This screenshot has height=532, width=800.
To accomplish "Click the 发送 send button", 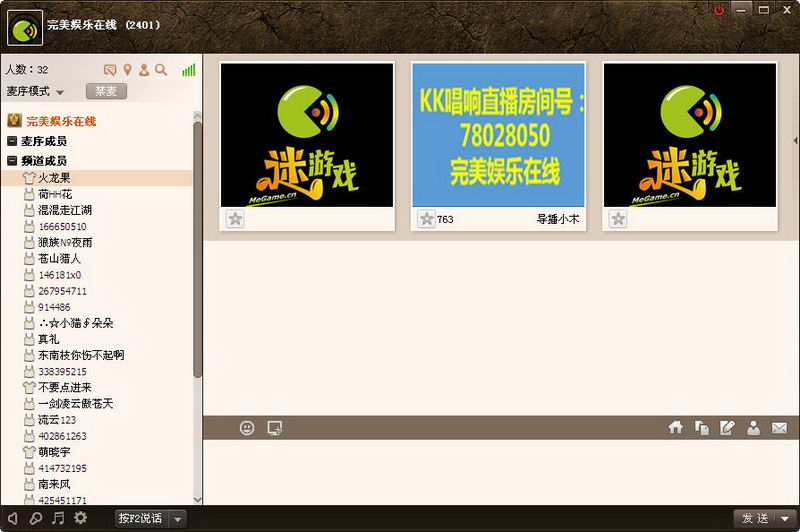I will [x=755, y=519].
